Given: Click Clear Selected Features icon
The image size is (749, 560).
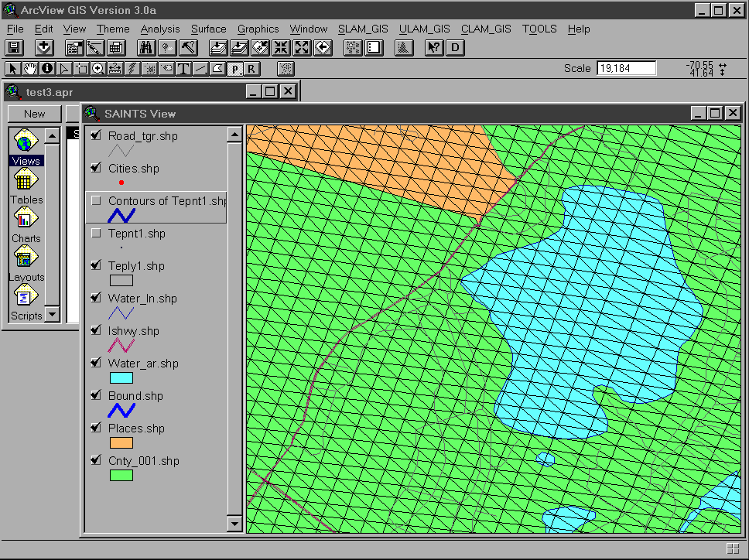Looking at the screenshot, I should [x=374, y=48].
